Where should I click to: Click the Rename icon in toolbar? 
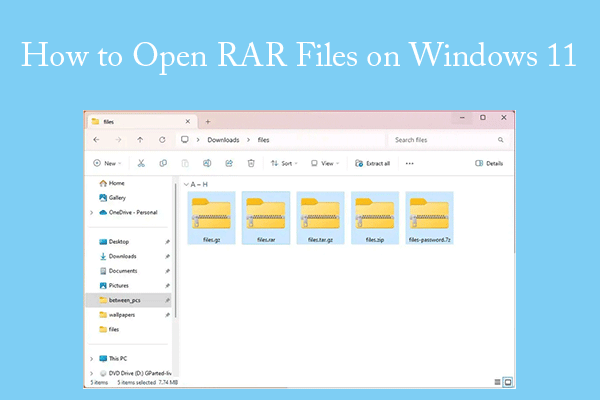tap(207, 163)
